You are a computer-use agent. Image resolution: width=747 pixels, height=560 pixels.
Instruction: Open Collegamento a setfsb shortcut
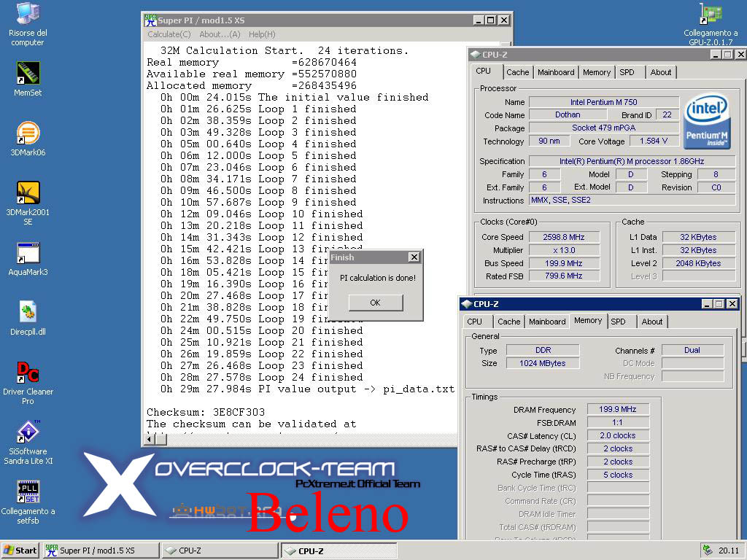[x=28, y=502]
